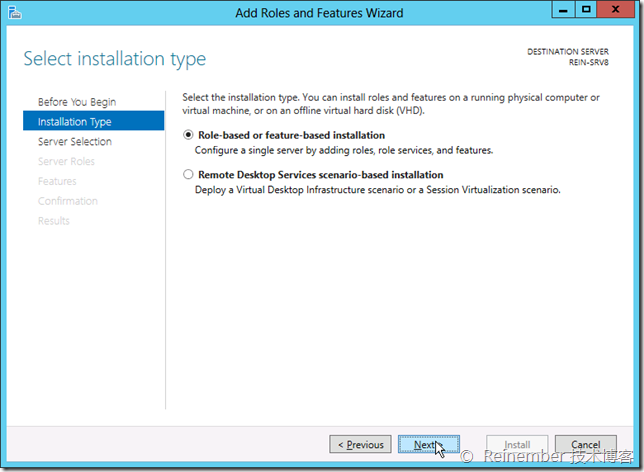The height and width of the screenshot is (472, 644).
Task: Go back with the Previous button
Action: coord(360,445)
